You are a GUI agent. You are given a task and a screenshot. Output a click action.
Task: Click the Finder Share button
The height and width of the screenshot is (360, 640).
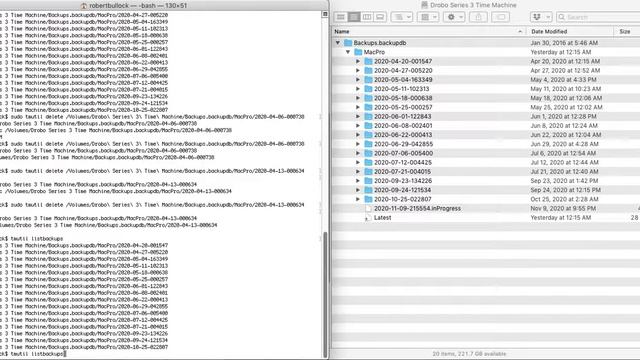tap(478, 17)
